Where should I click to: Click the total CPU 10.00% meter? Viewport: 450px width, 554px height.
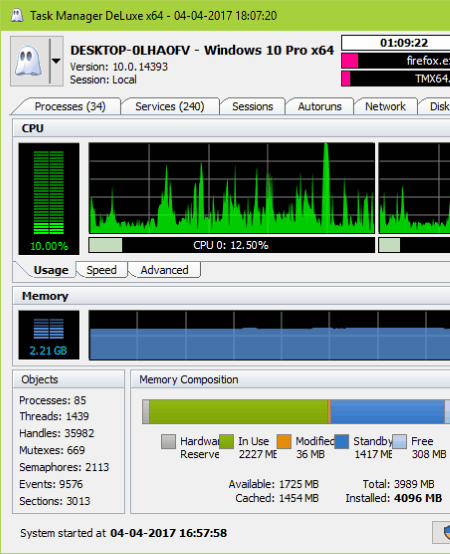coord(49,199)
